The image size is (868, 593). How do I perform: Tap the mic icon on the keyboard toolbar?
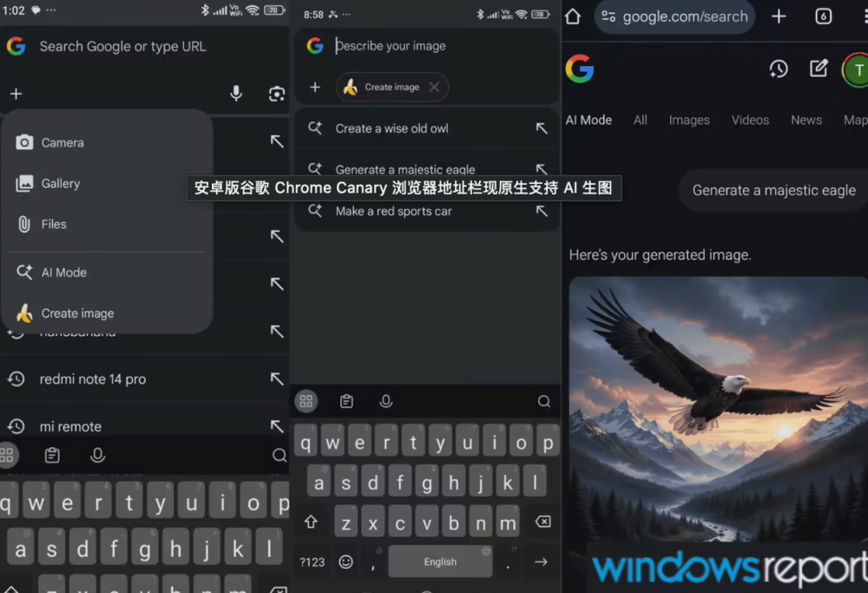click(386, 401)
